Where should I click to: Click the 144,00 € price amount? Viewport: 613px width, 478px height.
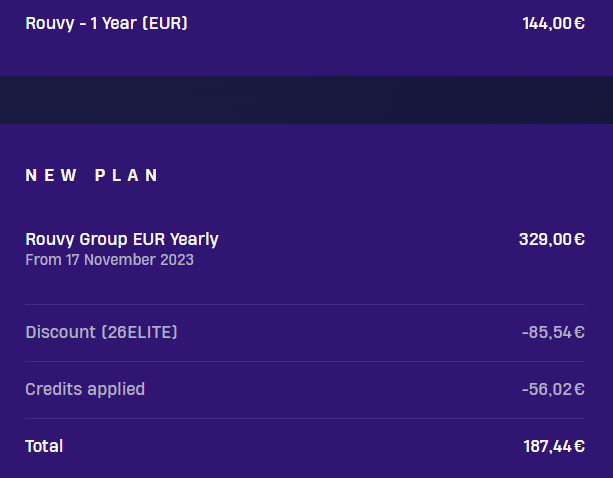(554, 23)
